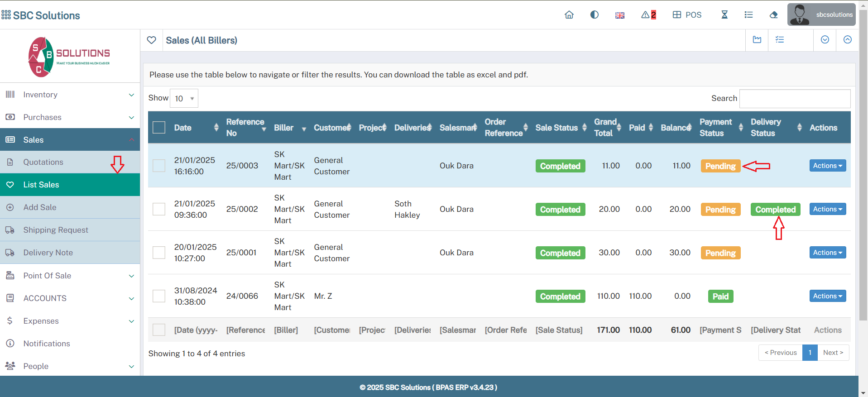The width and height of the screenshot is (868, 397).
Task: Select checkbox for sale 25/0003
Action: [159, 166]
